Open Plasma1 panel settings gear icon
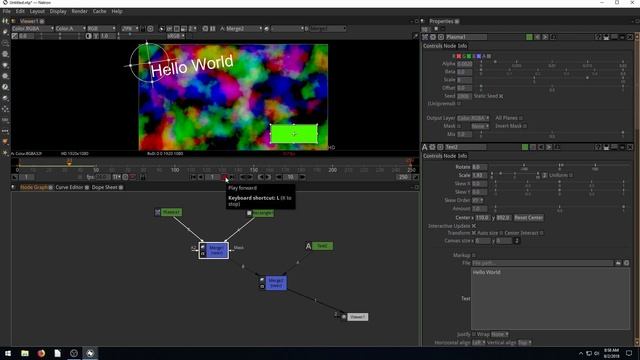Screen dimensions: 640x360 433,37
